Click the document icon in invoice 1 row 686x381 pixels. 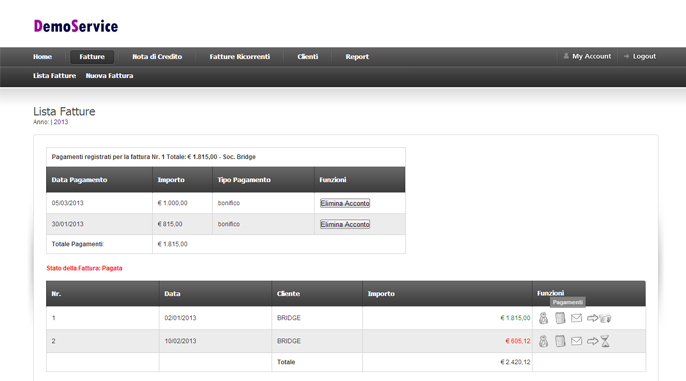(560, 318)
